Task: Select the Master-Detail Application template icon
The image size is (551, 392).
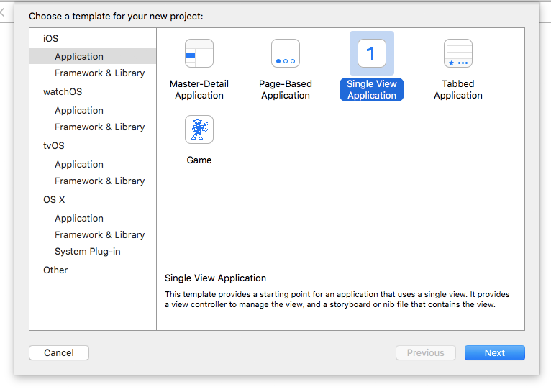Action: [199, 53]
